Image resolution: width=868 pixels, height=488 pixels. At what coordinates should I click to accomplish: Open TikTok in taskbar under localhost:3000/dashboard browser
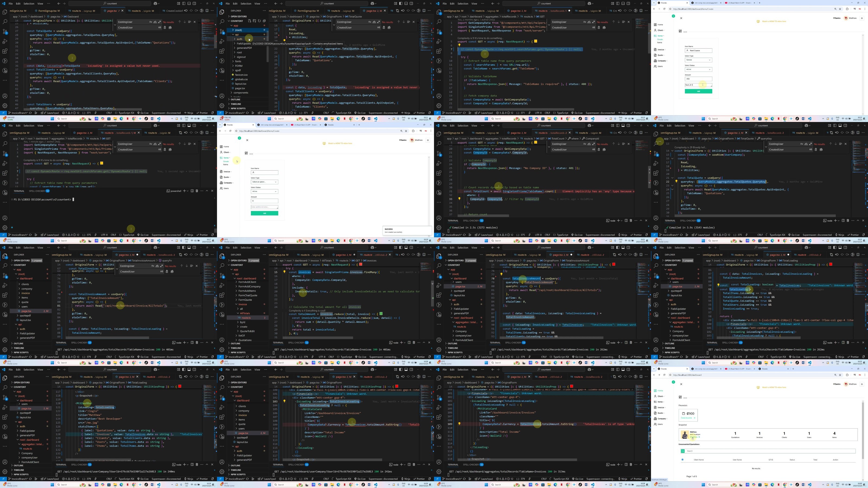click(x=797, y=485)
